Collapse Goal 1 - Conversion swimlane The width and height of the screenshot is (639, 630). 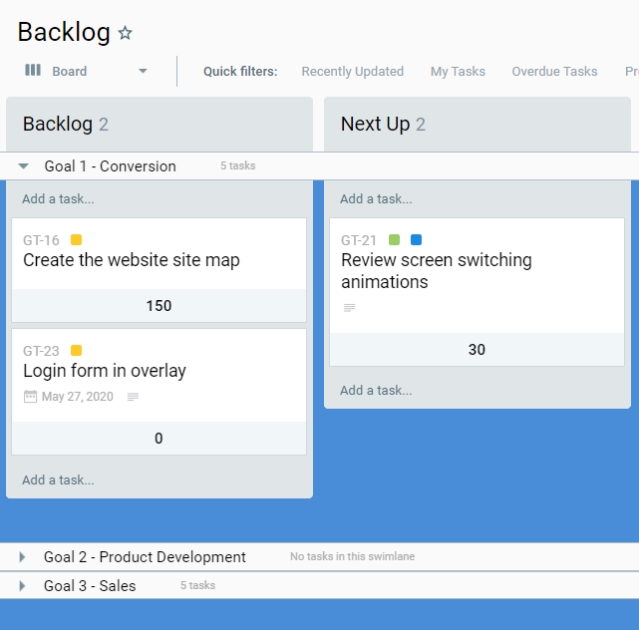(24, 166)
